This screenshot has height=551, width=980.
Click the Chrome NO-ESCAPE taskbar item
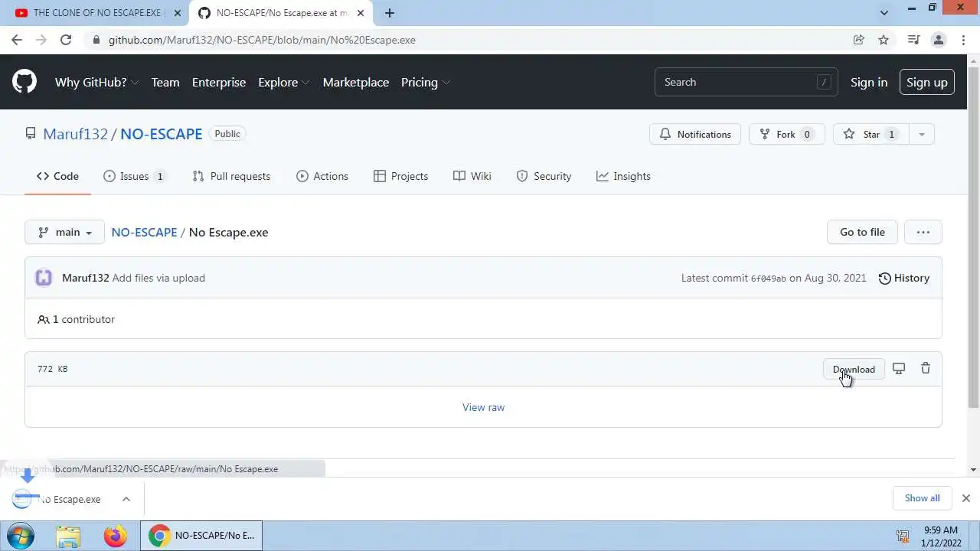click(x=202, y=536)
